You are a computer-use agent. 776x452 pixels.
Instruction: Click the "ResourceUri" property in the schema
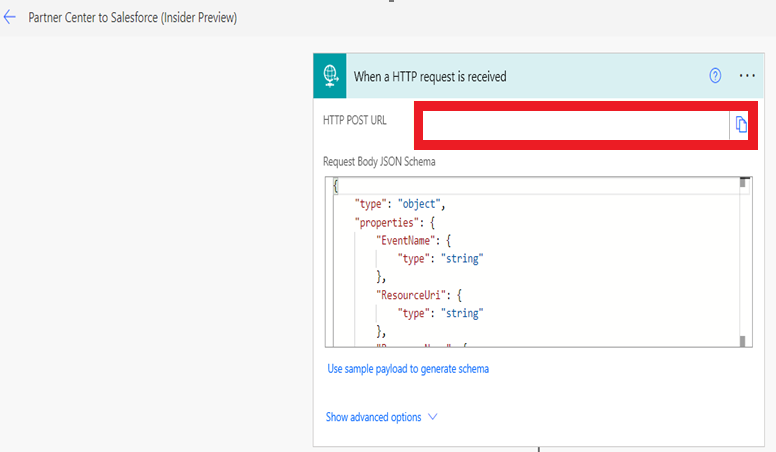[x=410, y=296]
